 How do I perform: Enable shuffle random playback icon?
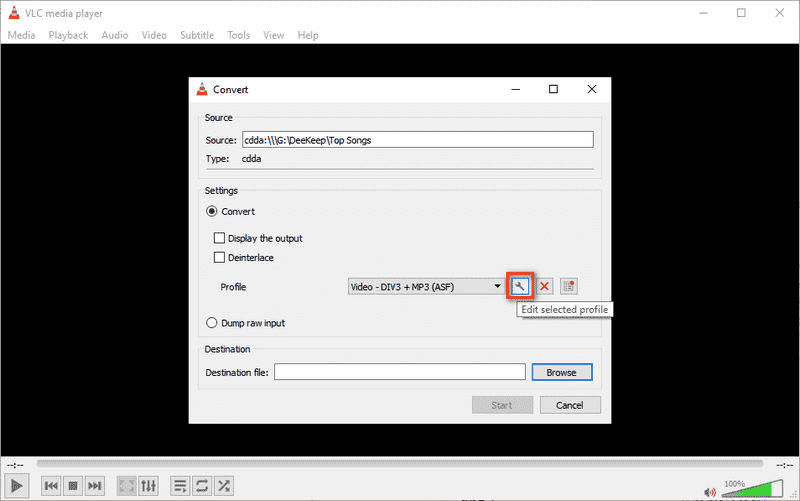pos(224,486)
